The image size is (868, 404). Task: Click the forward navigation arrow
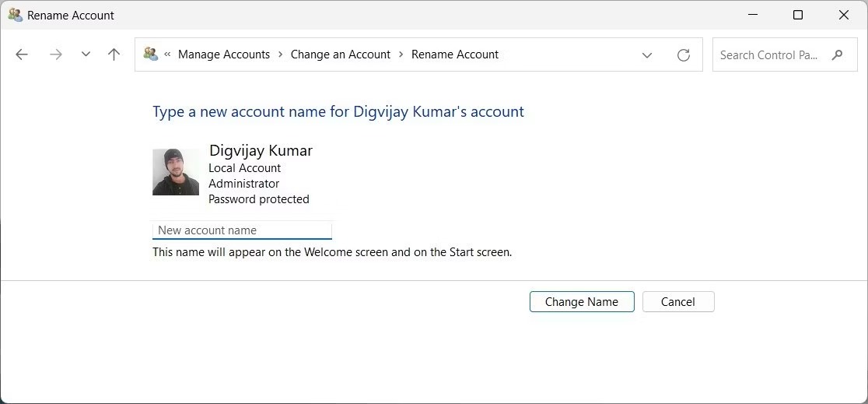pyautogui.click(x=56, y=54)
